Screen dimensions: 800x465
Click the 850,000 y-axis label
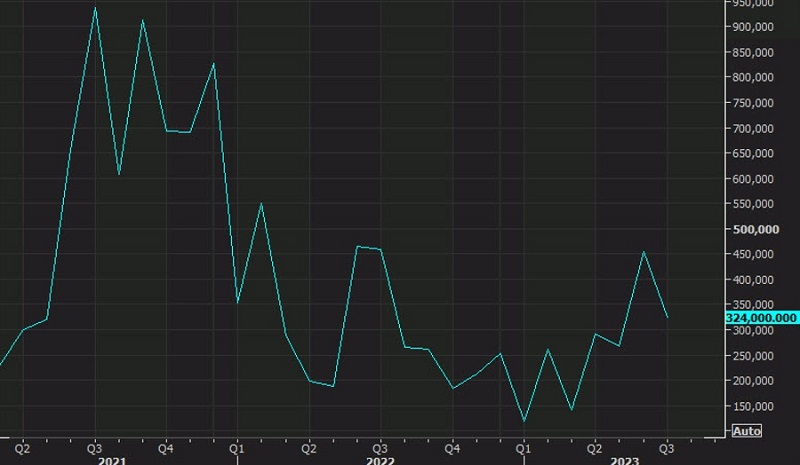753,53
